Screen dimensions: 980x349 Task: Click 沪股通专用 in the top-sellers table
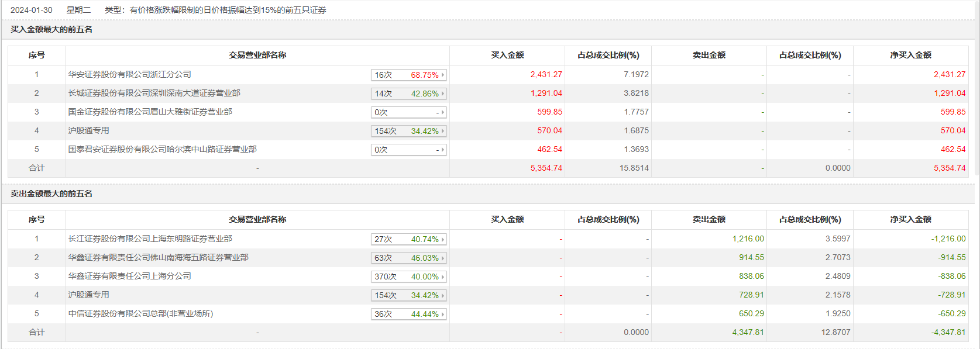[x=88, y=295]
